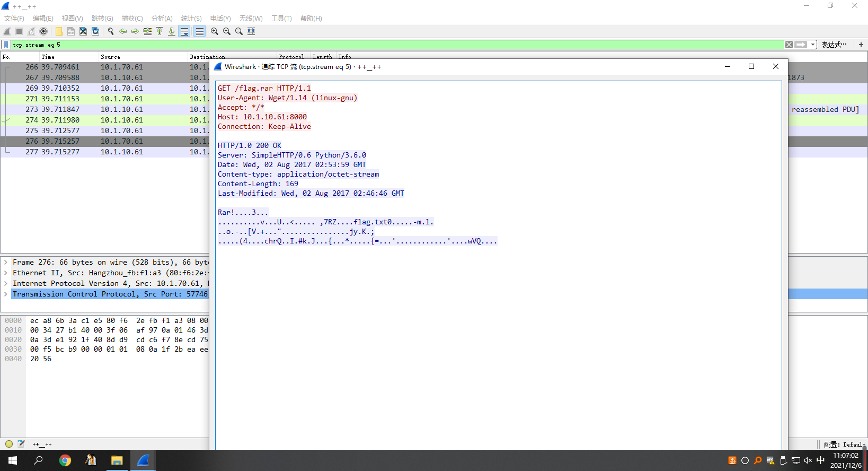Click the Find packet magnifier icon
Viewport: 868px width, 471px height.
(x=111, y=31)
